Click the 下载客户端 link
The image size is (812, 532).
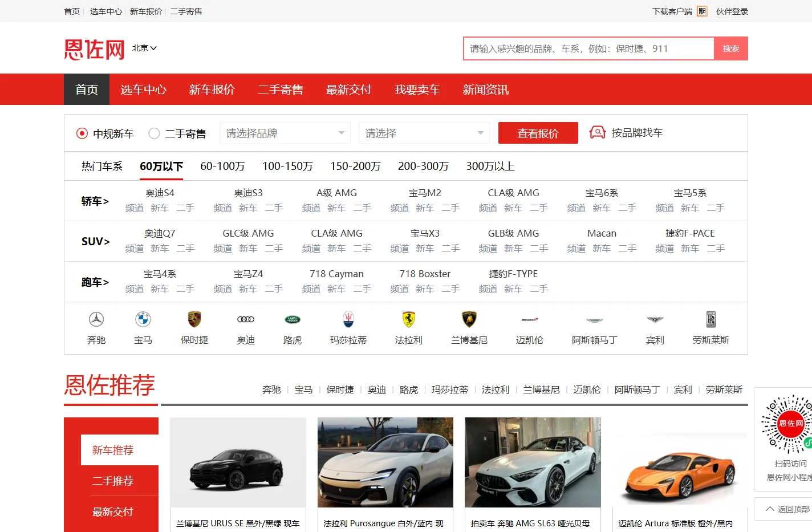click(672, 11)
